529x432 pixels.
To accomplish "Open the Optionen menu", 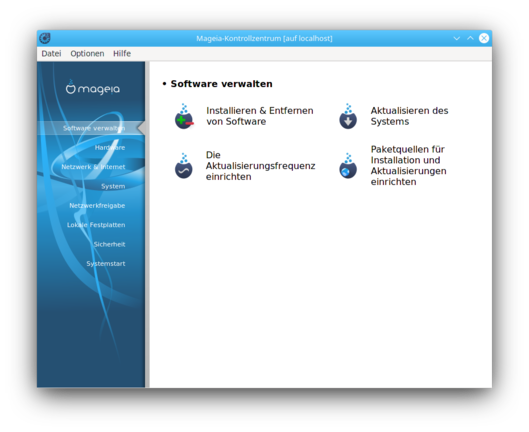I will point(87,54).
